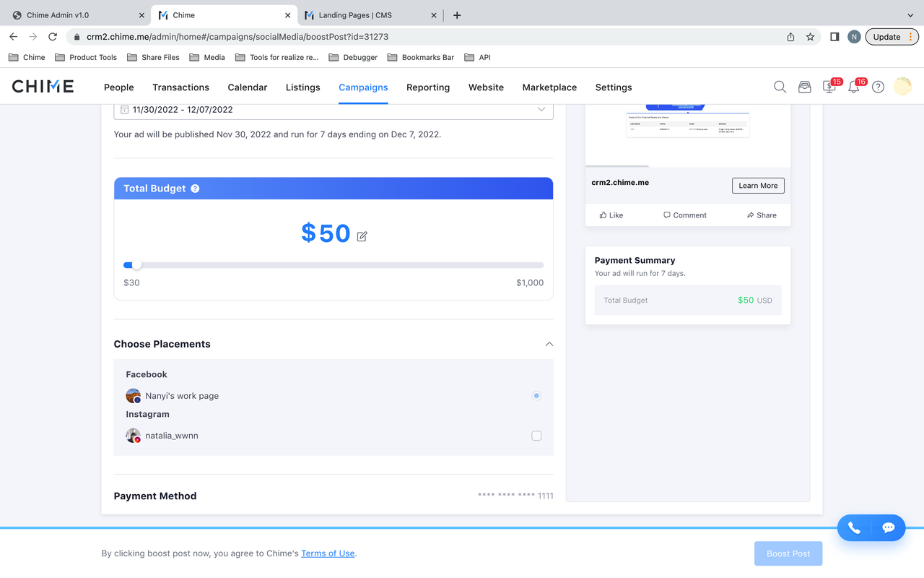Go back with browser back arrow
The width and height of the screenshot is (924, 578).
pos(13,37)
